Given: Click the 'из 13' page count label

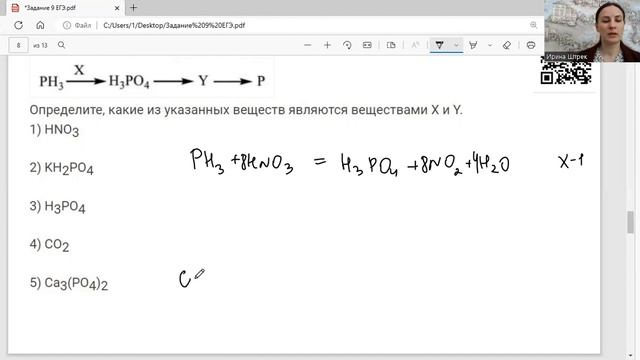Looking at the screenshot, I should [x=40, y=45].
